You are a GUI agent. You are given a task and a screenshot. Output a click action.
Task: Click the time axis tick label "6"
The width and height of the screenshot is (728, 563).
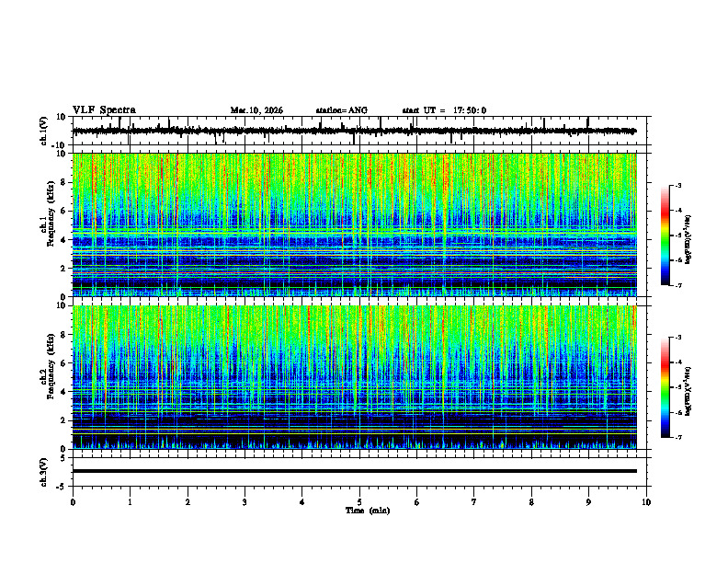[x=417, y=502]
